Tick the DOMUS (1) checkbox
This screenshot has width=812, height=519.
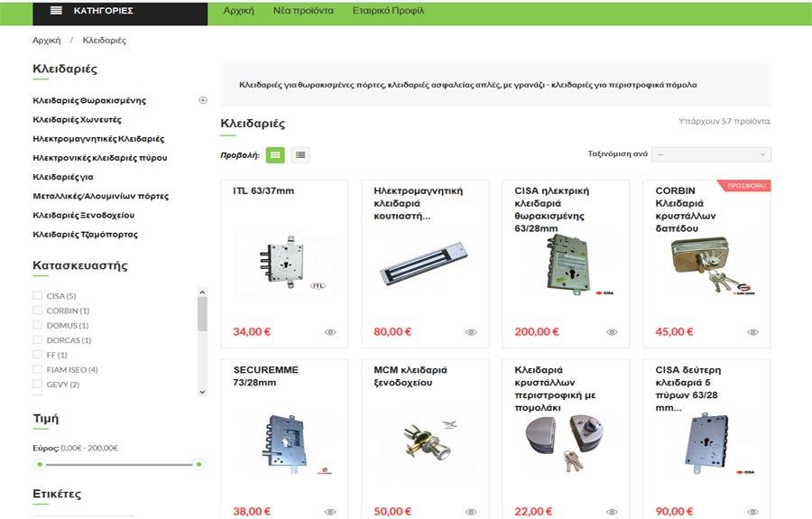click(x=37, y=325)
